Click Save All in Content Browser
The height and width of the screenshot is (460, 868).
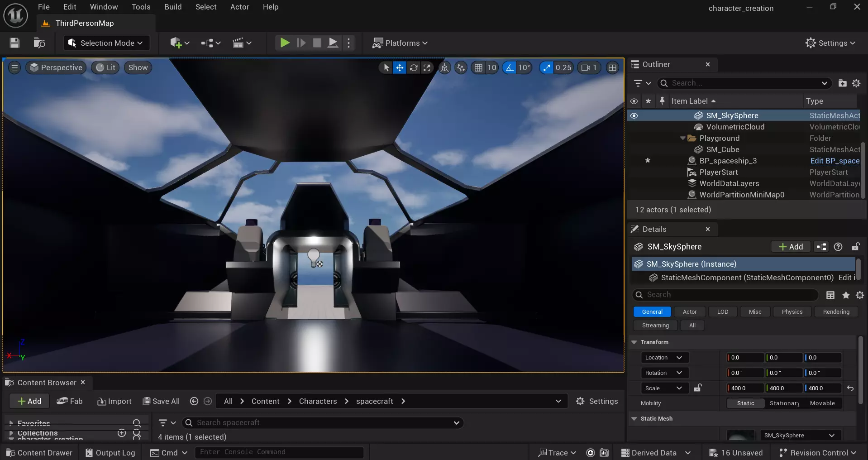[x=161, y=402]
